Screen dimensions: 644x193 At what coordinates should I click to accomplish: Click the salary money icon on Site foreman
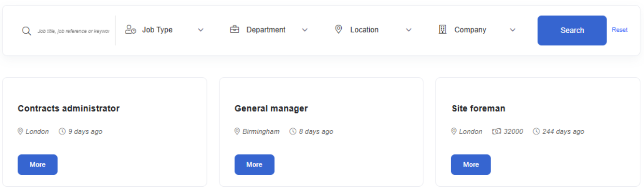point(496,131)
